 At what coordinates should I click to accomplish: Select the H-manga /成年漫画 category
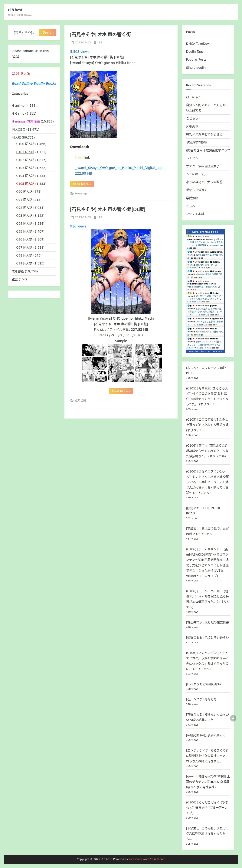[26, 121]
